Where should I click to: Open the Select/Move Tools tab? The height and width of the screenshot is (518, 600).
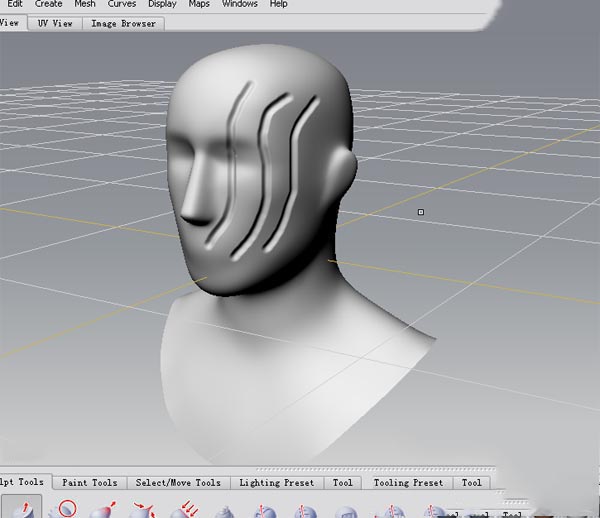point(178,483)
